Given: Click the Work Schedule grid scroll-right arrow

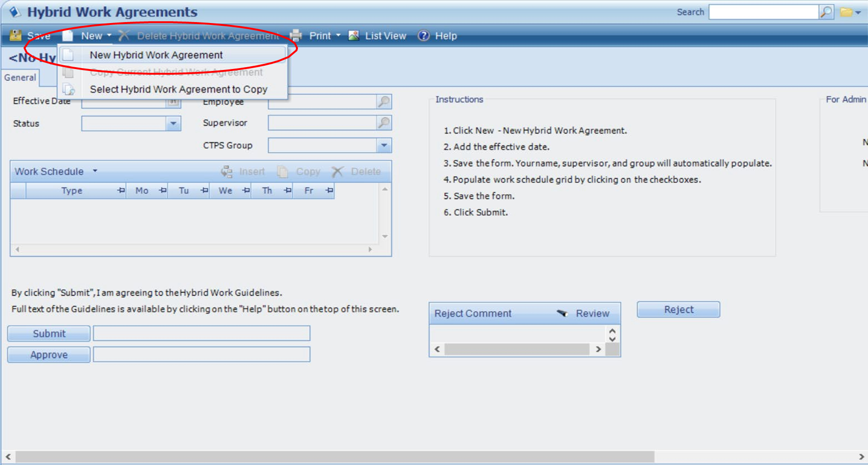Looking at the screenshot, I should coord(370,249).
